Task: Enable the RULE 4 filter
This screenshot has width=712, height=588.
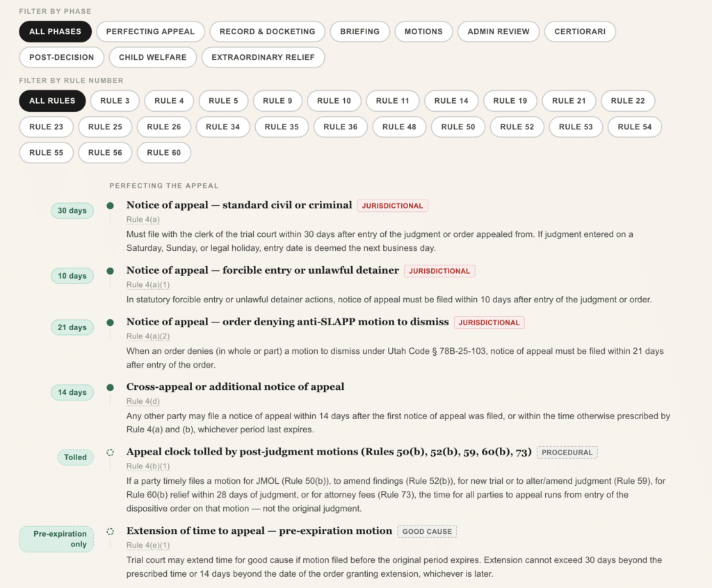Action: 169,100
